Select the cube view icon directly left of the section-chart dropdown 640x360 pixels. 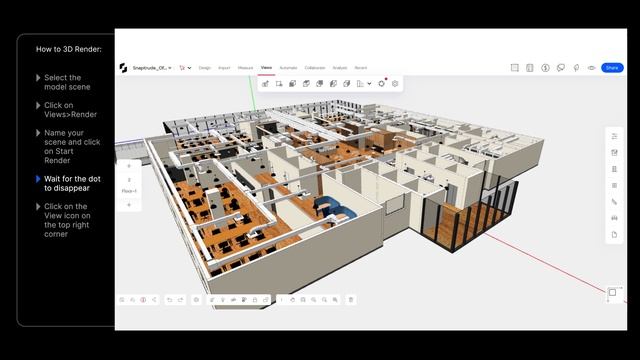(x=347, y=84)
